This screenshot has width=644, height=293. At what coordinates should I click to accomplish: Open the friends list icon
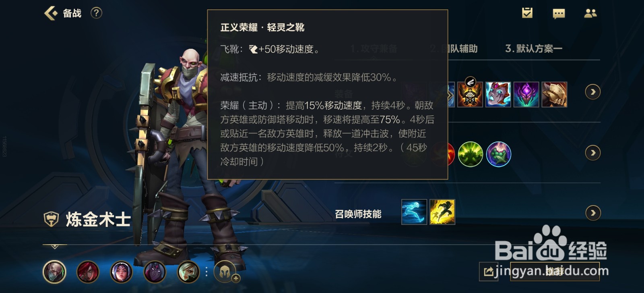(590, 13)
